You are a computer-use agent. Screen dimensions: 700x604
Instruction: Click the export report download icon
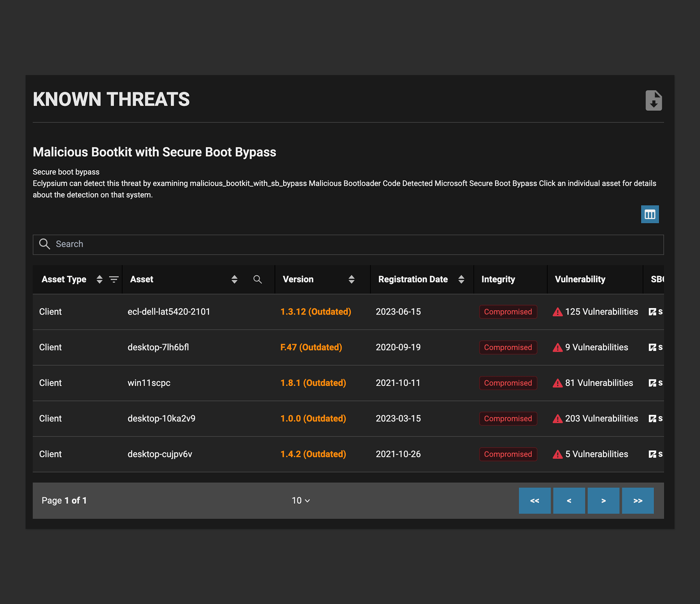(653, 100)
